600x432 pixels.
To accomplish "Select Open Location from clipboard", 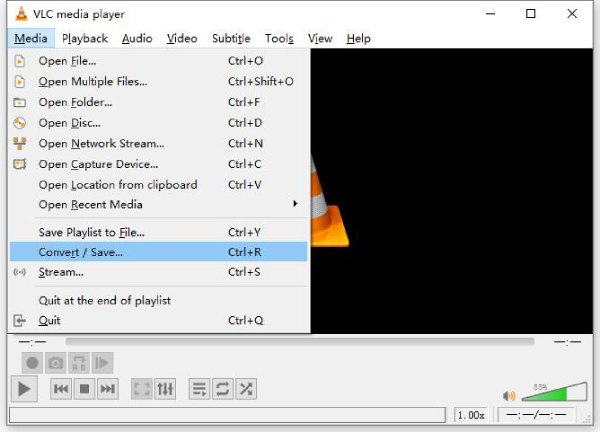I will (x=158, y=185).
